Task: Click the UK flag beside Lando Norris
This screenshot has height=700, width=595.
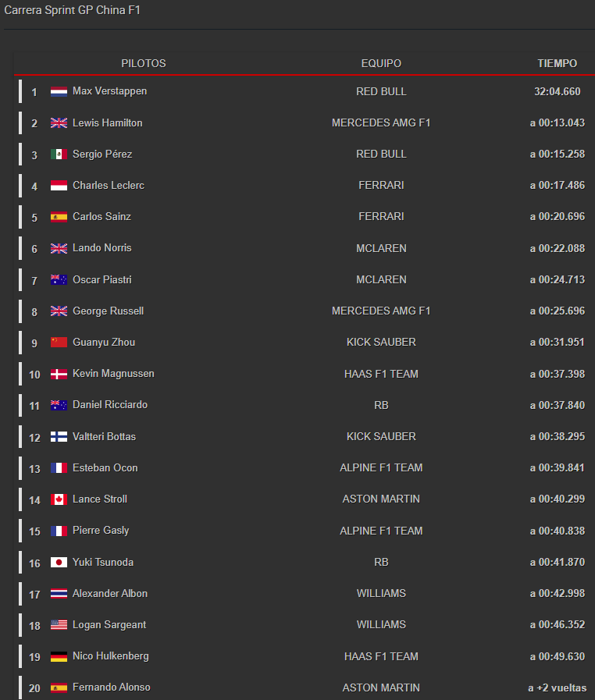Action: [x=59, y=248]
